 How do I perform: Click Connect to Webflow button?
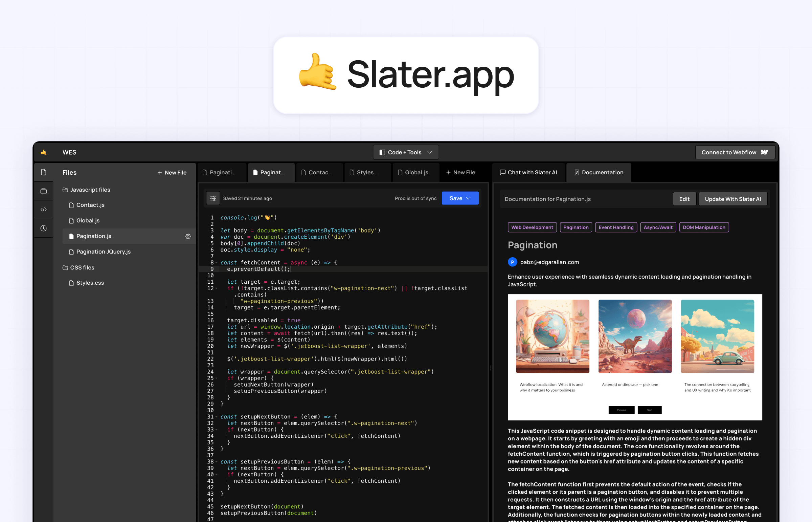735,152
